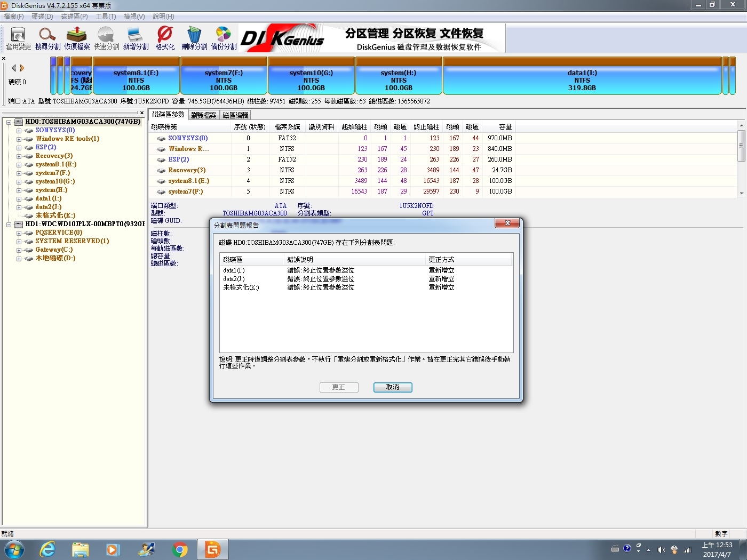
Task: Click the 錯誤說明 column header
Action: click(354, 260)
